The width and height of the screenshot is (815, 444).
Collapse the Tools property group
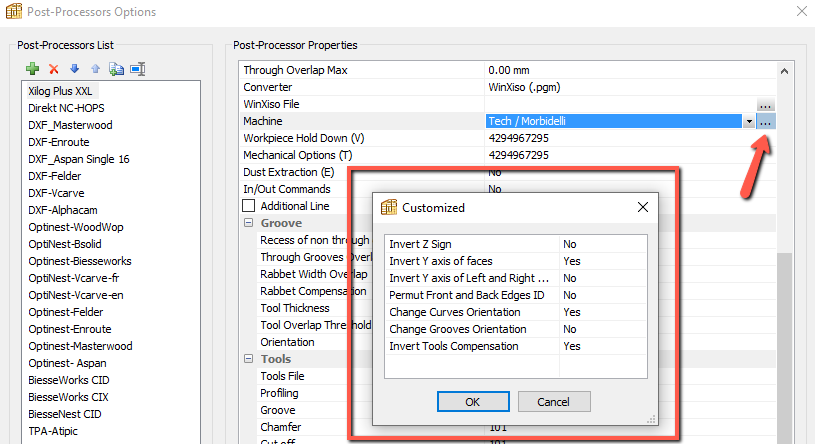(248, 359)
